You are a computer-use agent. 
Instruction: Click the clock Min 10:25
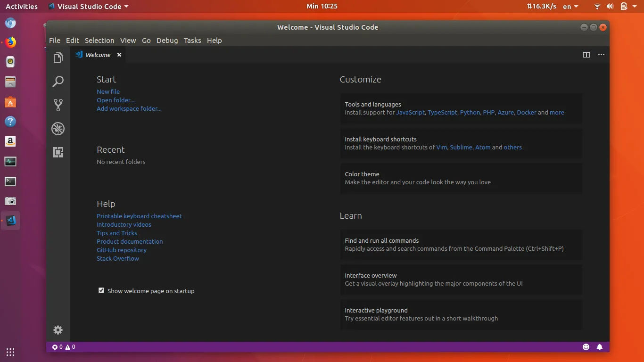coord(322,7)
